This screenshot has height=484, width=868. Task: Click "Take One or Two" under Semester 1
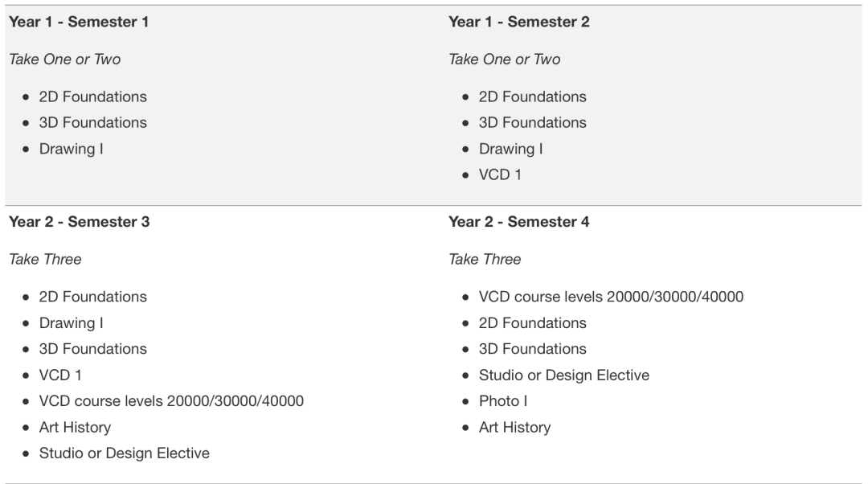(64, 59)
